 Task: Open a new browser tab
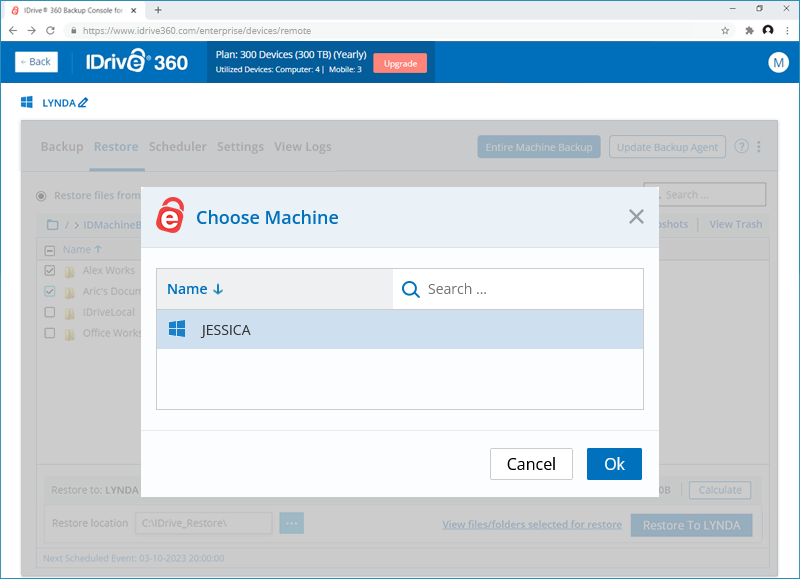coord(158,10)
